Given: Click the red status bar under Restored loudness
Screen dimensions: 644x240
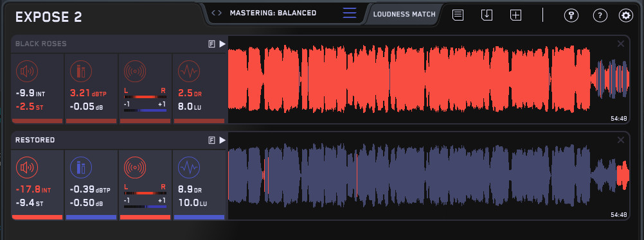Looking at the screenshot, I should coord(37,217).
